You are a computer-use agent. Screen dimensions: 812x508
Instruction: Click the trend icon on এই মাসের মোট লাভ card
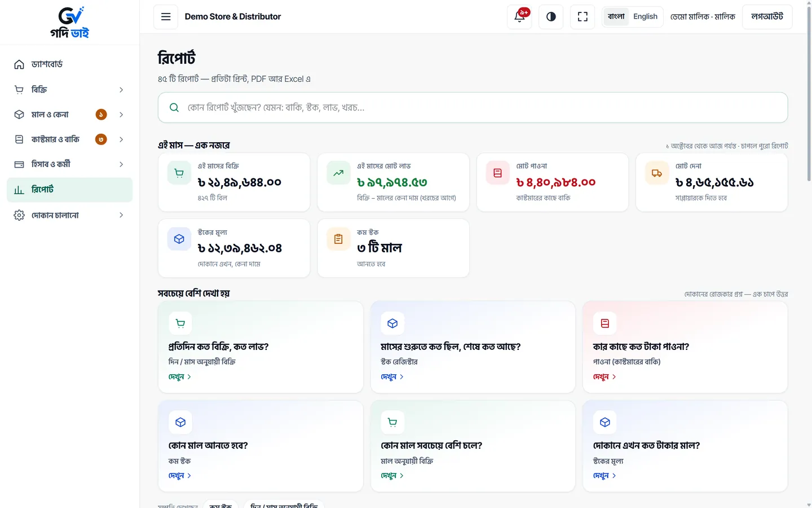(x=338, y=173)
